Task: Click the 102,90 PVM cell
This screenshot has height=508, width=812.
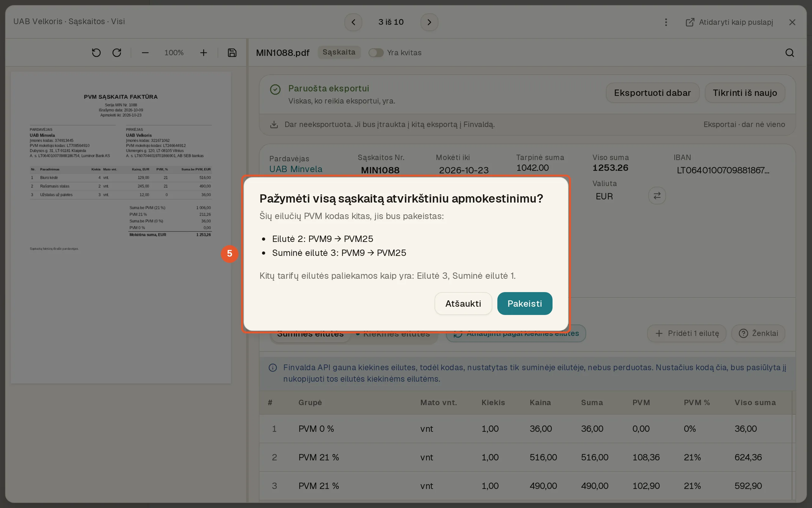Action: tap(646, 486)
